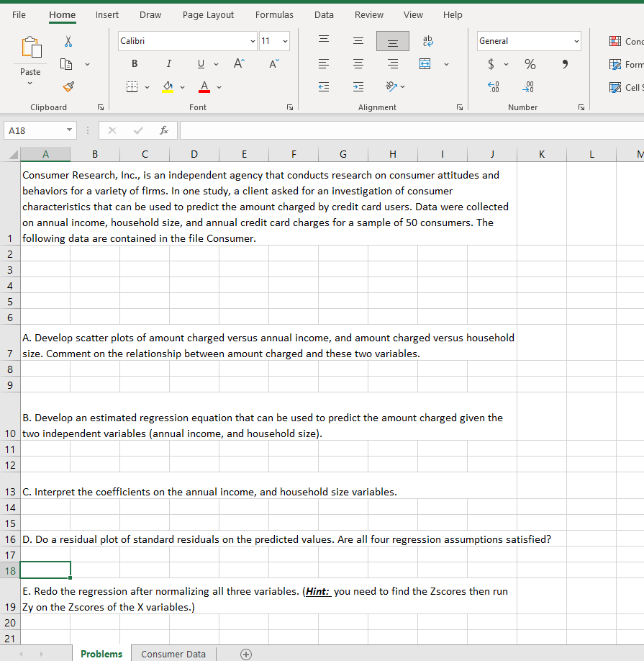Click the Conditional Formatting icon
This screenshot has width=644, height=661.
click(615, 41)
